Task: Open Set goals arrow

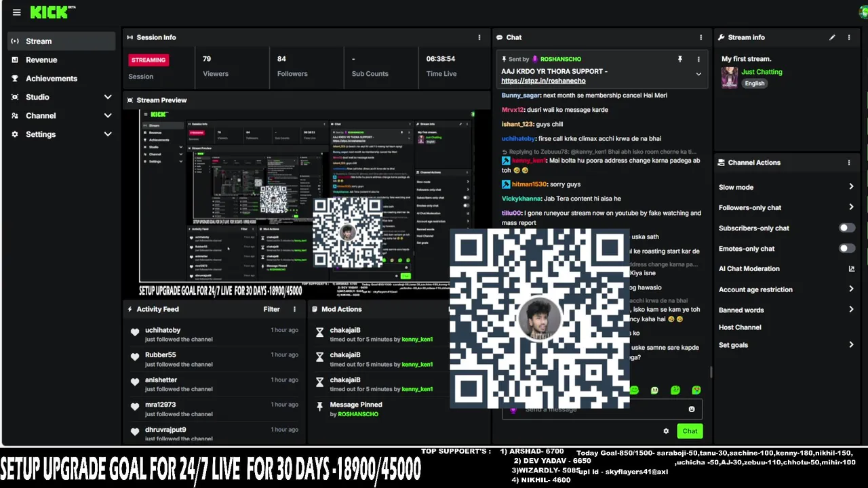Action: coord(851,345)
